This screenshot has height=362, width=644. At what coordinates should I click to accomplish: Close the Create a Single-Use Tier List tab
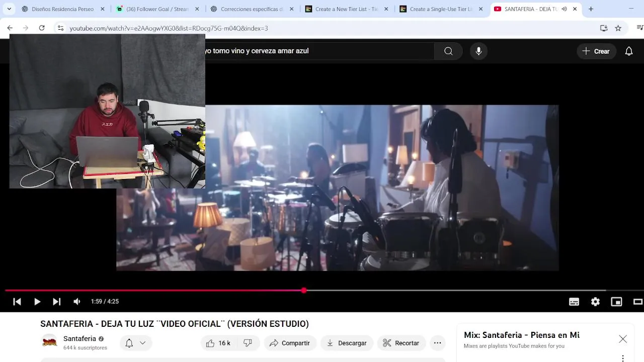pos(480,9)
